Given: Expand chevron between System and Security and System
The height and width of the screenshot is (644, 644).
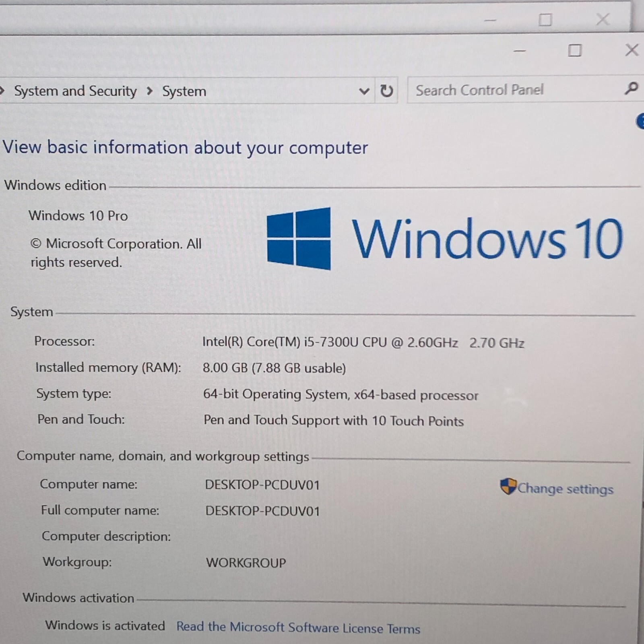Looking at the screenshot, I should pos(149,91).
